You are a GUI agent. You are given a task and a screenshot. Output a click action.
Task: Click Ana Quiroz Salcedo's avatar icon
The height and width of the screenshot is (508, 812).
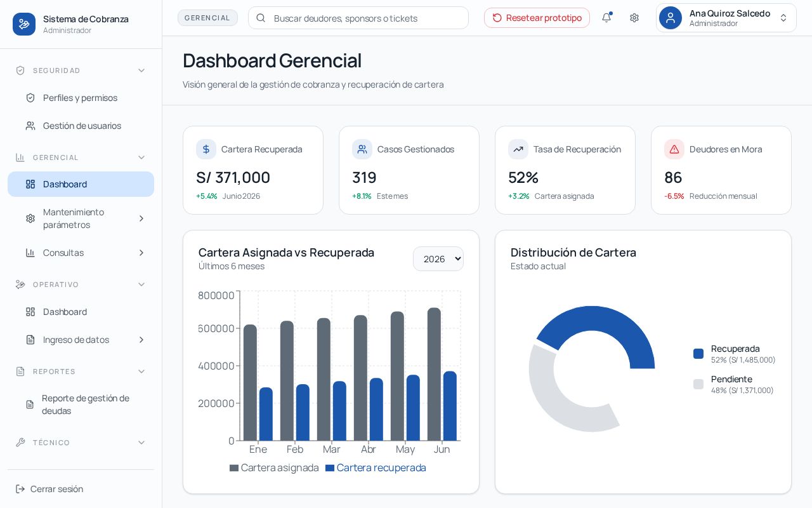tap(671, 18)
